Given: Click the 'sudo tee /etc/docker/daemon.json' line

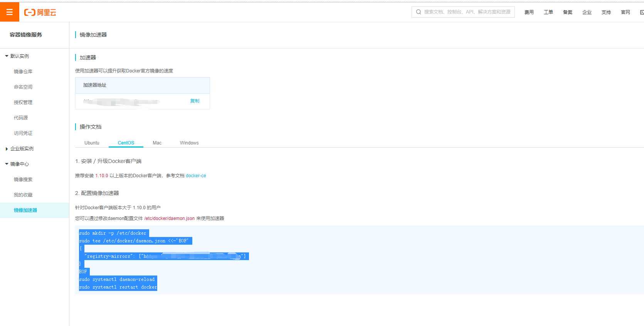Looking at the screenshot, I should (135, 241).
